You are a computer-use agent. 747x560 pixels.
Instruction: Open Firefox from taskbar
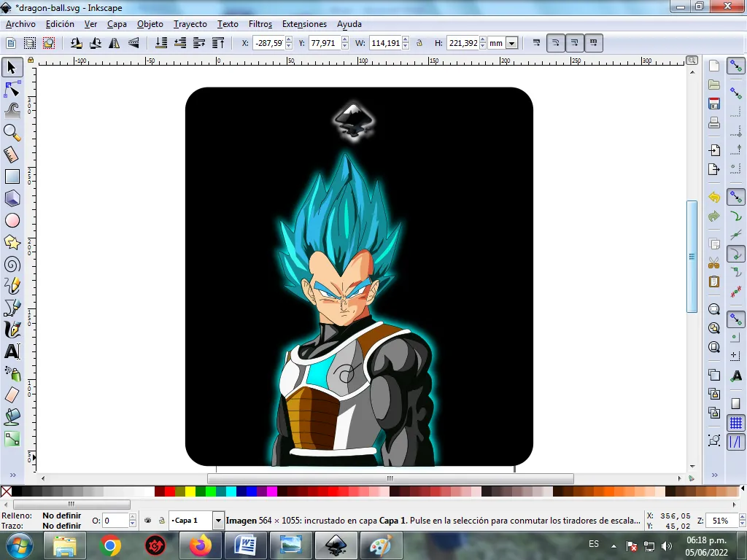coord(201,545)
